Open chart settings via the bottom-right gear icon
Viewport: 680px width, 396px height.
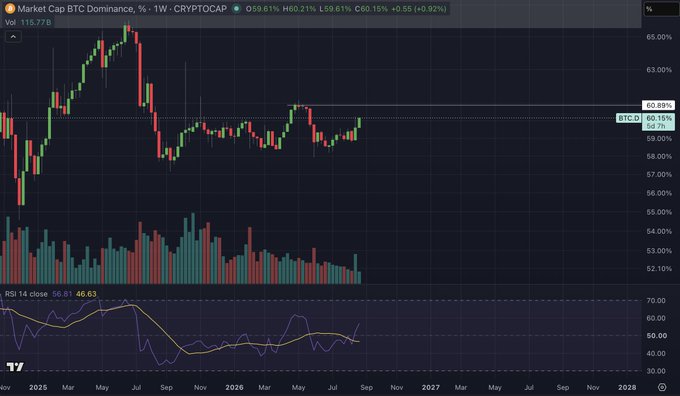coord(662,387)
